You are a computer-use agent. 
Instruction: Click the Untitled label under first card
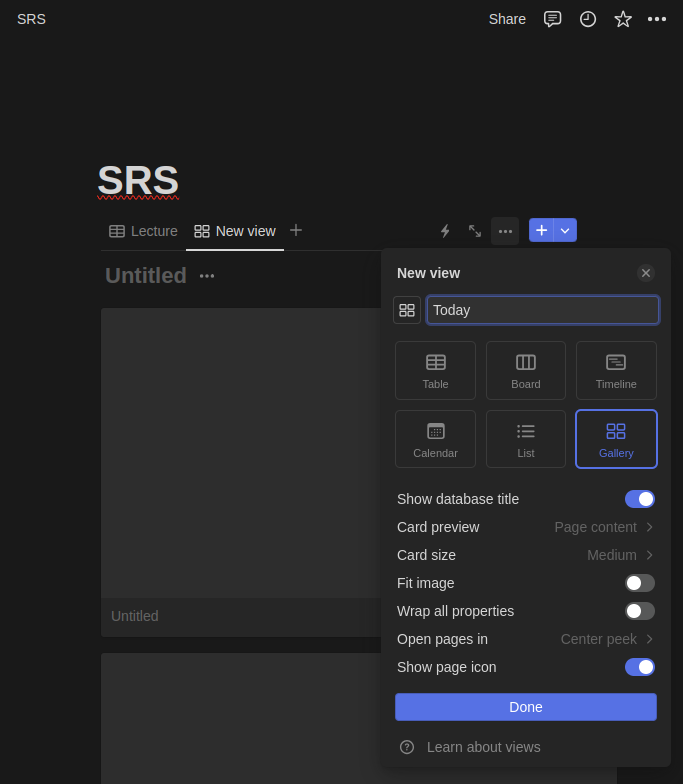coord(134,616)
